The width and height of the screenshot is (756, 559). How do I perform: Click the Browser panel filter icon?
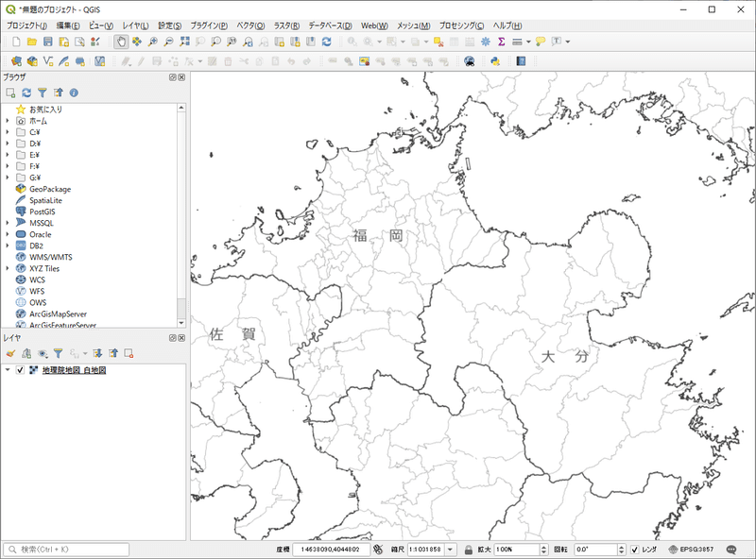pyautogui.click(x=43, y=93)
